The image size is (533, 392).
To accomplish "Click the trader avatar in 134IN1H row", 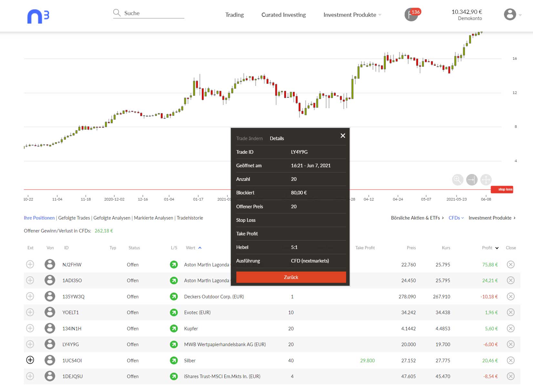I will pos(50,328).
